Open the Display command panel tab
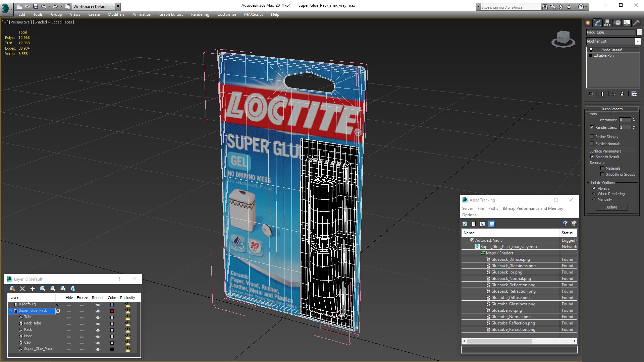This screenshot has width=644, height=362. coord(627,23)
